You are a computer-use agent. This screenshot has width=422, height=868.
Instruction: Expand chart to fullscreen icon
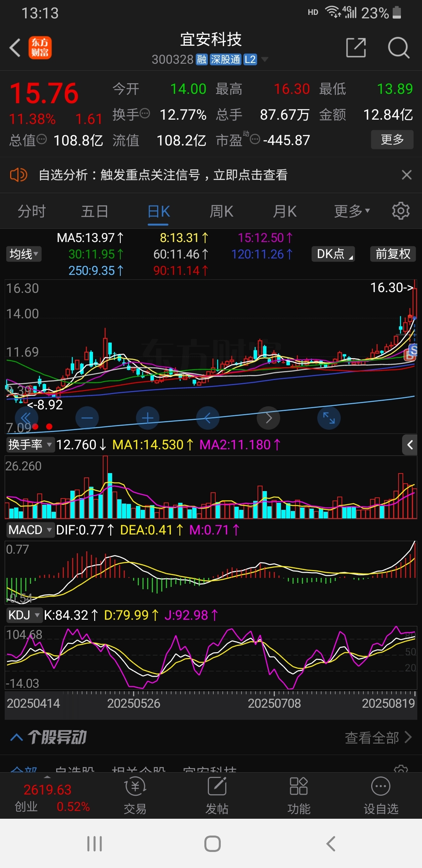tap(329, 418)
